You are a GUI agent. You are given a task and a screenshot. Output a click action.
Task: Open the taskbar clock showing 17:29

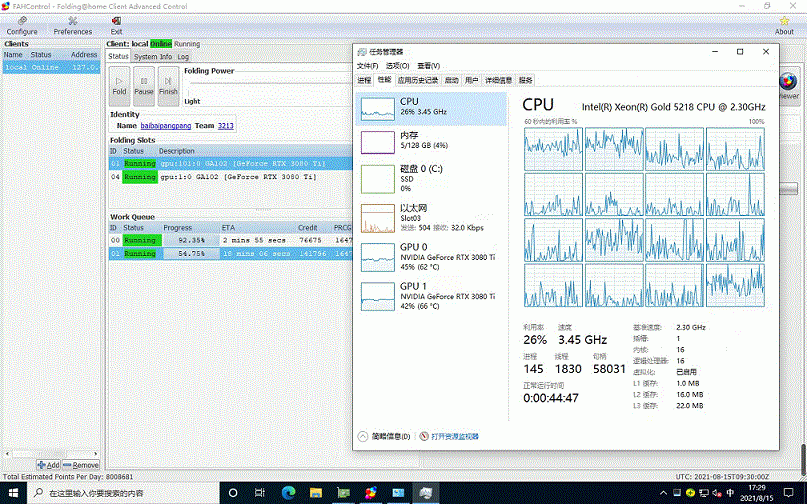757,493
